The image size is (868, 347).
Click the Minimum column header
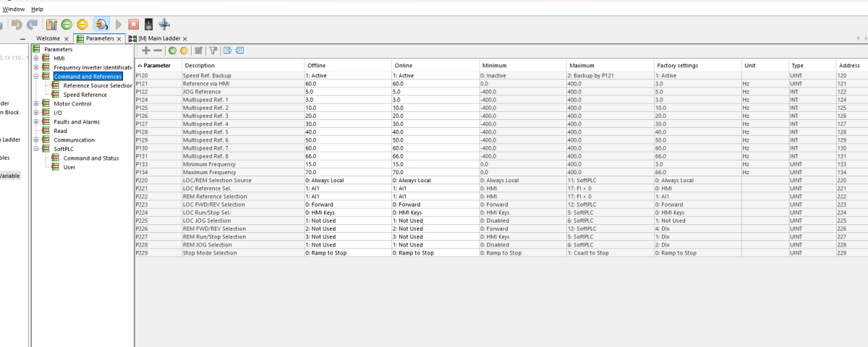(x=522, y=65)
